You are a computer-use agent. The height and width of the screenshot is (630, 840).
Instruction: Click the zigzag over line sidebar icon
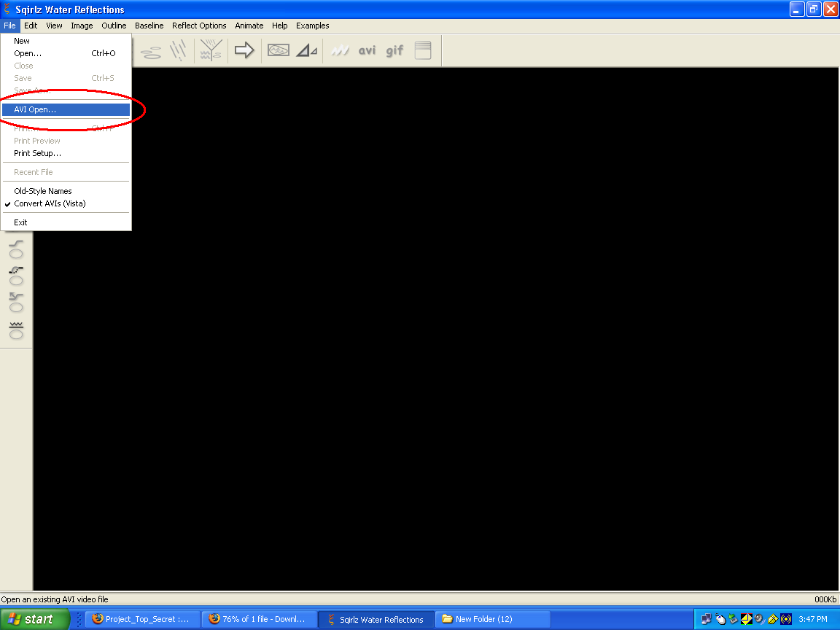[x=16, y=324]
